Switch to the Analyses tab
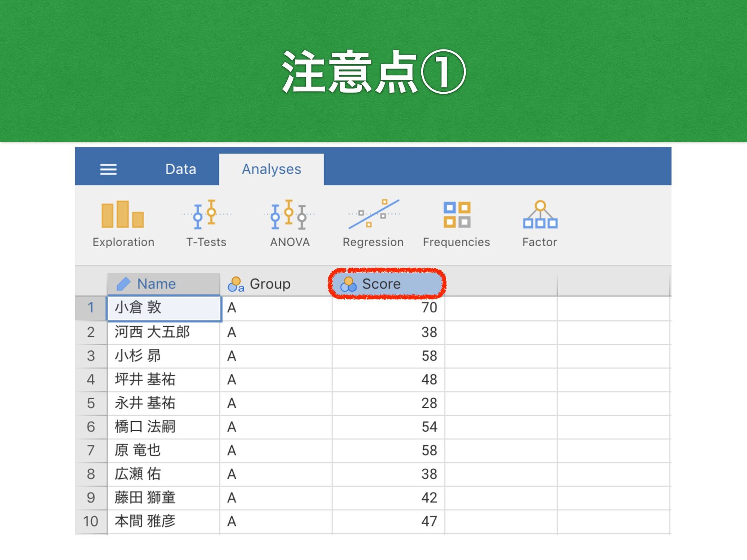Screen dimensions: 747x560 click(271, 169)
